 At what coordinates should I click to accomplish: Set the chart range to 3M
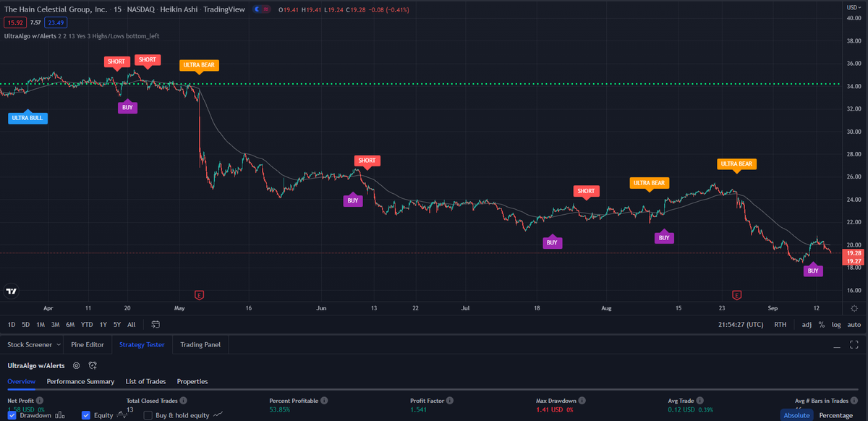pos(56,325)
